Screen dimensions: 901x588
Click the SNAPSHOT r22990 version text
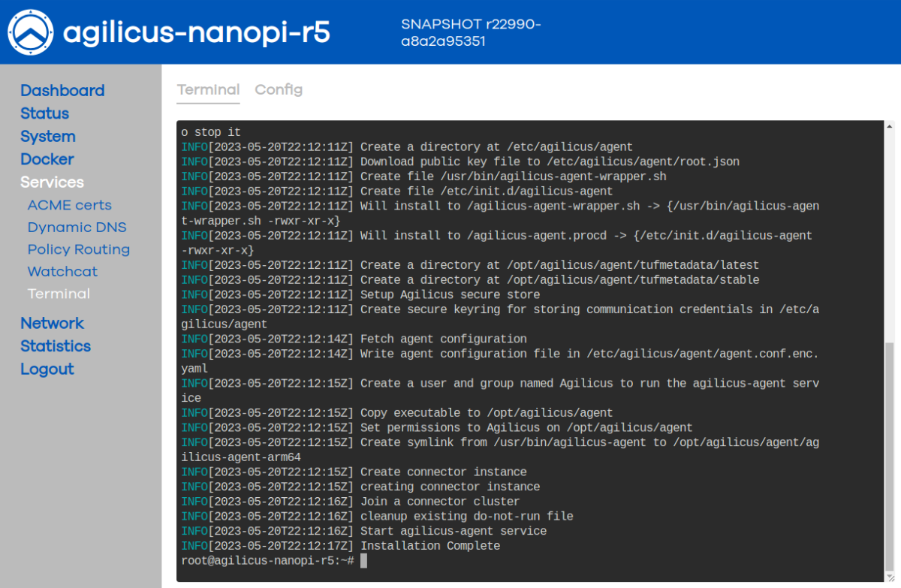(x=471, y=32)
